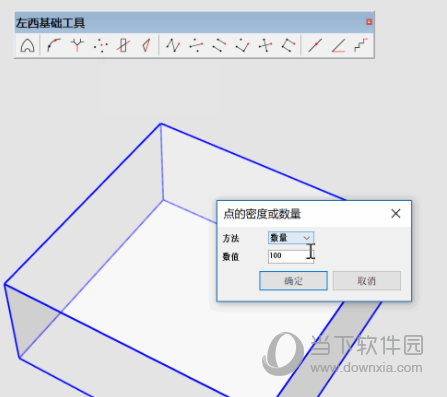
Task: Click the 左西基础工具 toolbar title
Action: point(50,23)
